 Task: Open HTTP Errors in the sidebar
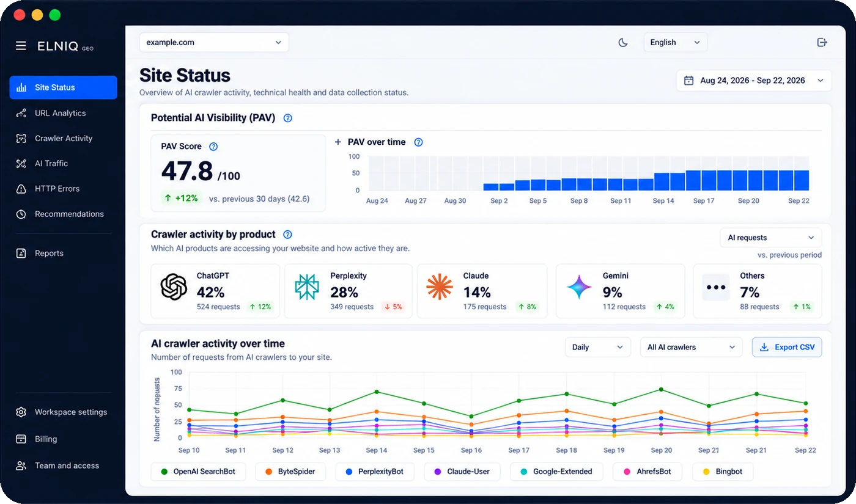click(63, 189)
